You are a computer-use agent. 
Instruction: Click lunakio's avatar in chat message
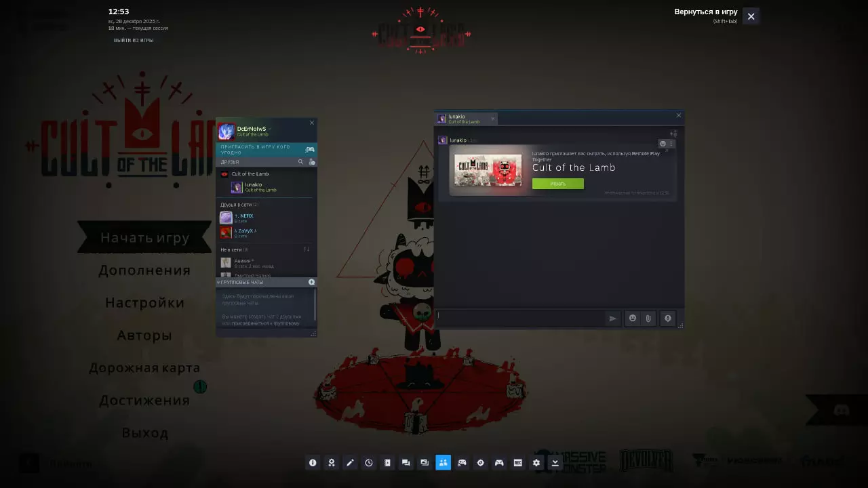[x=443, y=140]
